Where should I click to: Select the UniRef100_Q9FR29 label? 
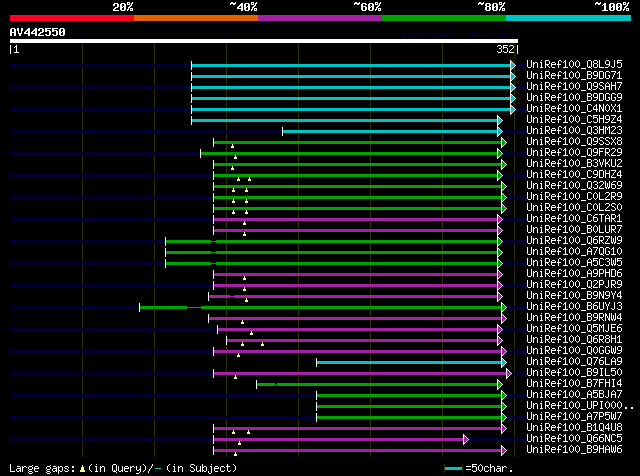point(574,153)
